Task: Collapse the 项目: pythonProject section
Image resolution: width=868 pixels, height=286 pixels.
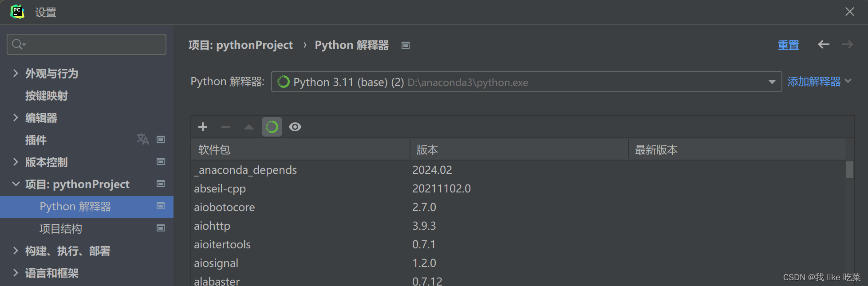Action: click(x=16, y=184)
